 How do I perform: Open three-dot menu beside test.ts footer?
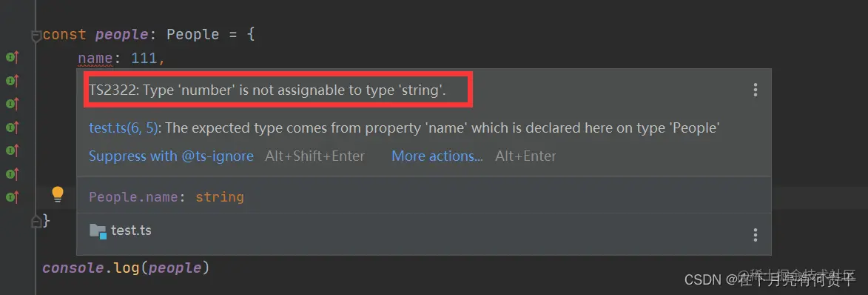[755, 234]
